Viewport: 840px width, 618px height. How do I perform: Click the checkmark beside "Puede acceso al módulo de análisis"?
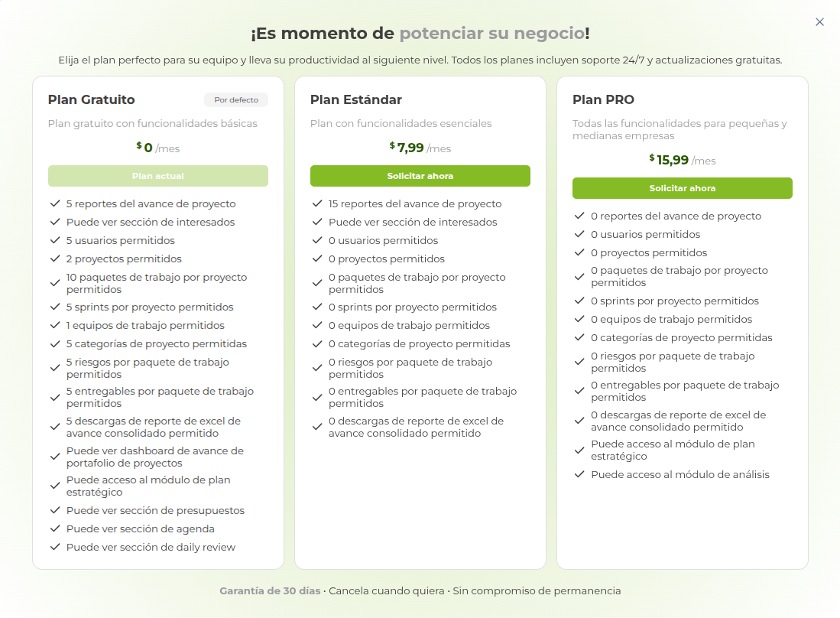point(579,474)
